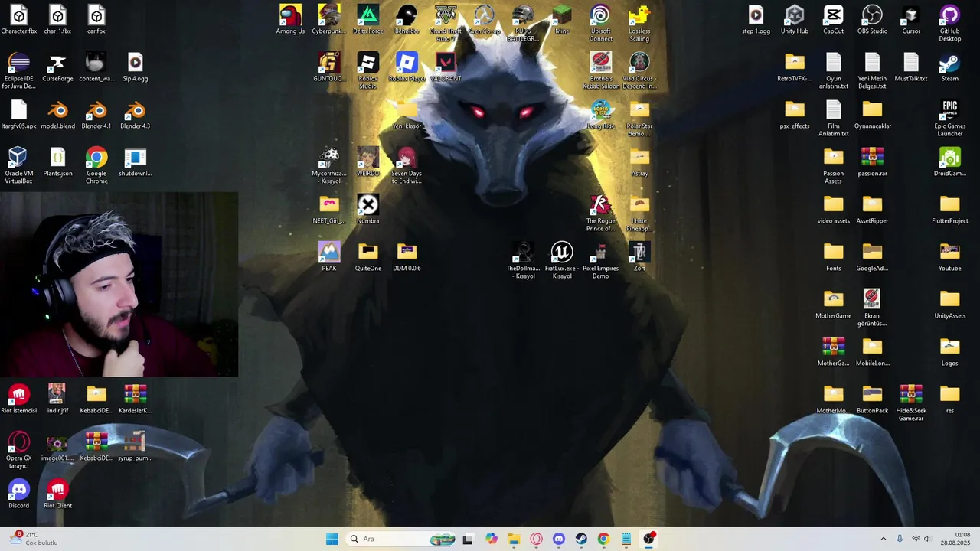Image resolution: width=980 pixels, height=551 pixels.
Task: Select the Delta Force shortcut
Action: tap(368, 20)
